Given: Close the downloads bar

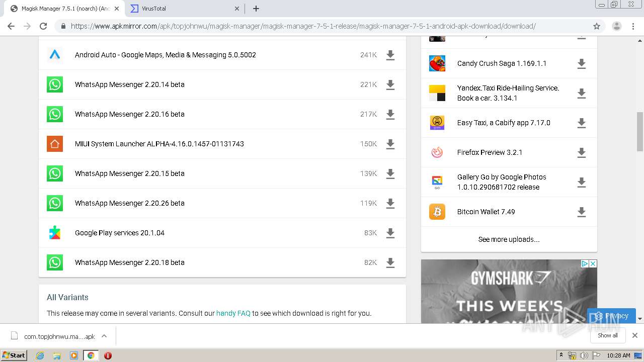Looking at the screenshot, I should pyautogui.click(x=634, y=335).
